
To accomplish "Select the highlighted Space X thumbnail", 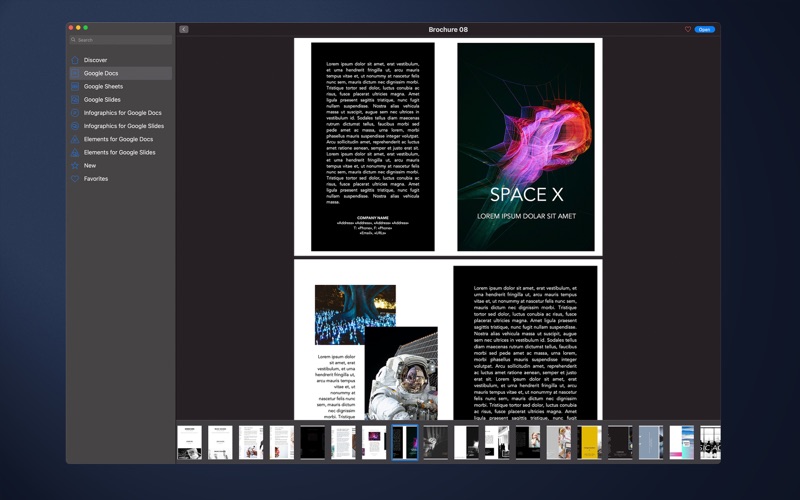I will pos(405,442).
